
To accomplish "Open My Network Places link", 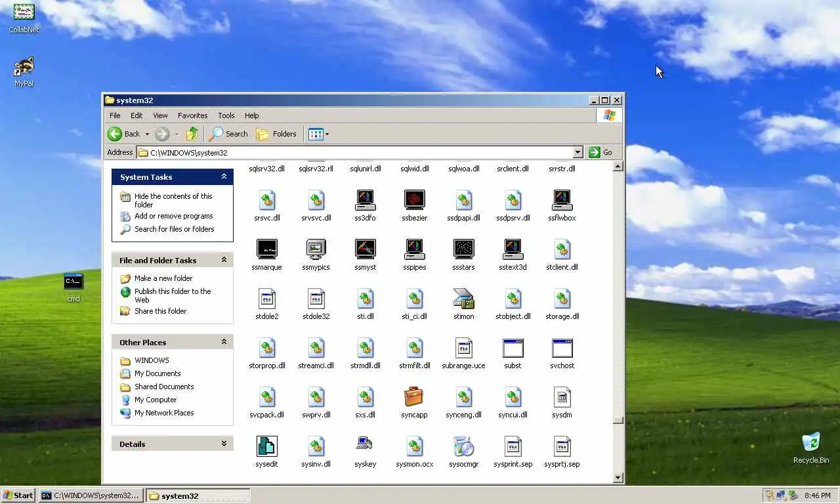I will pyautogui.click(x=164, y=413).
